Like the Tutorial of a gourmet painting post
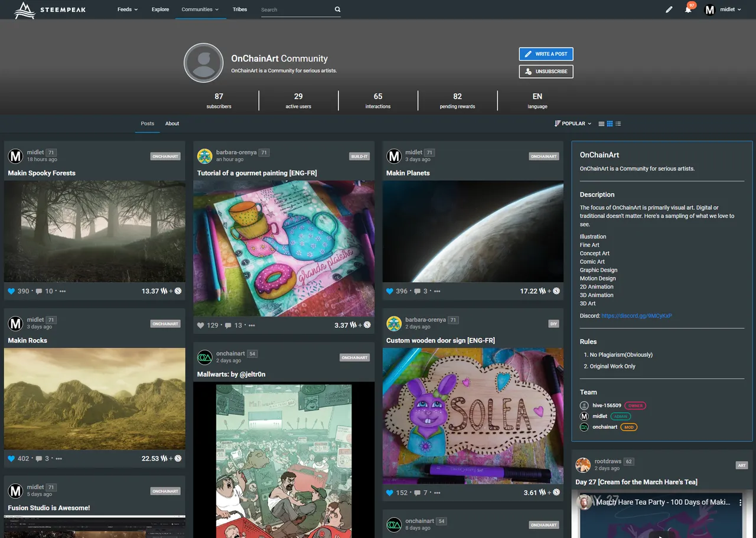The width and height of the screenshot is (756, 538). [200, 325]
